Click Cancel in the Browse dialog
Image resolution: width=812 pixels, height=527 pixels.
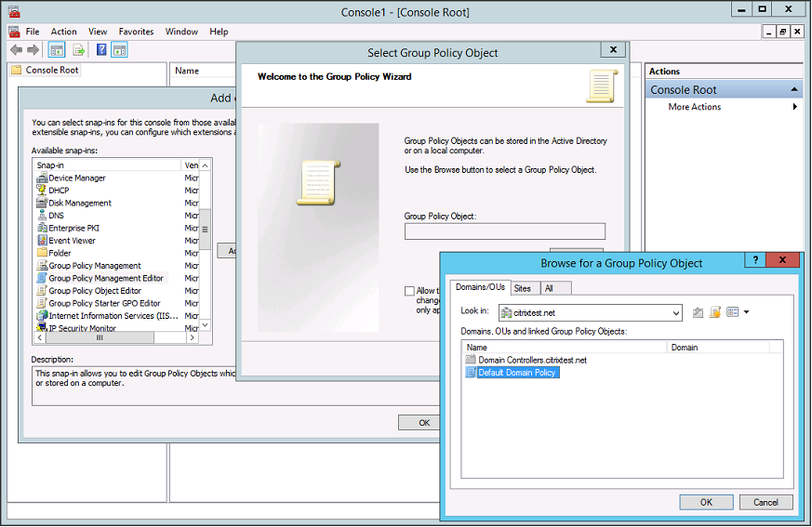(x=765, y=502)
